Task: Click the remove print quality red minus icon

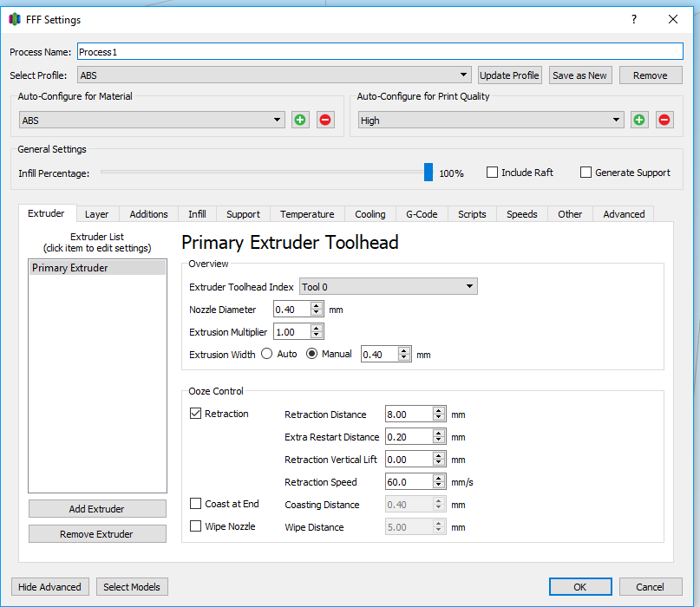Action: click(664, 120)
